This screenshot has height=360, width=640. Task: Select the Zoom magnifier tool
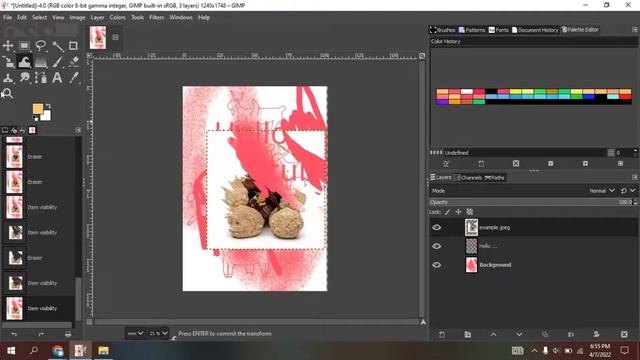(8, 94)
